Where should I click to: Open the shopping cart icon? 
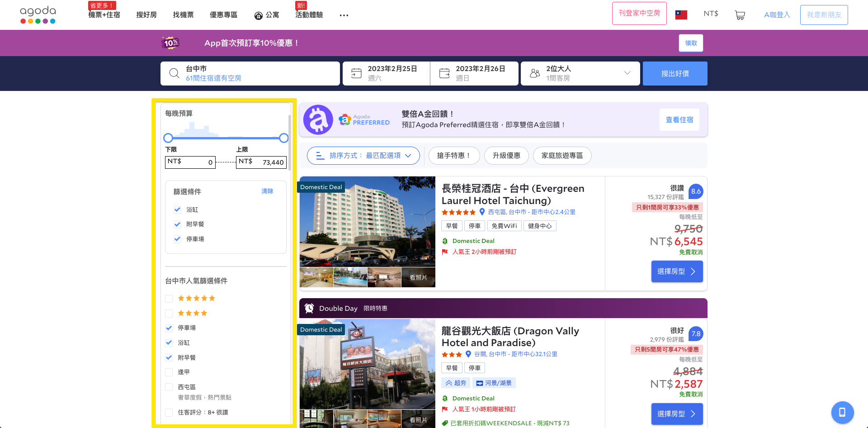(x=740, y=15)
